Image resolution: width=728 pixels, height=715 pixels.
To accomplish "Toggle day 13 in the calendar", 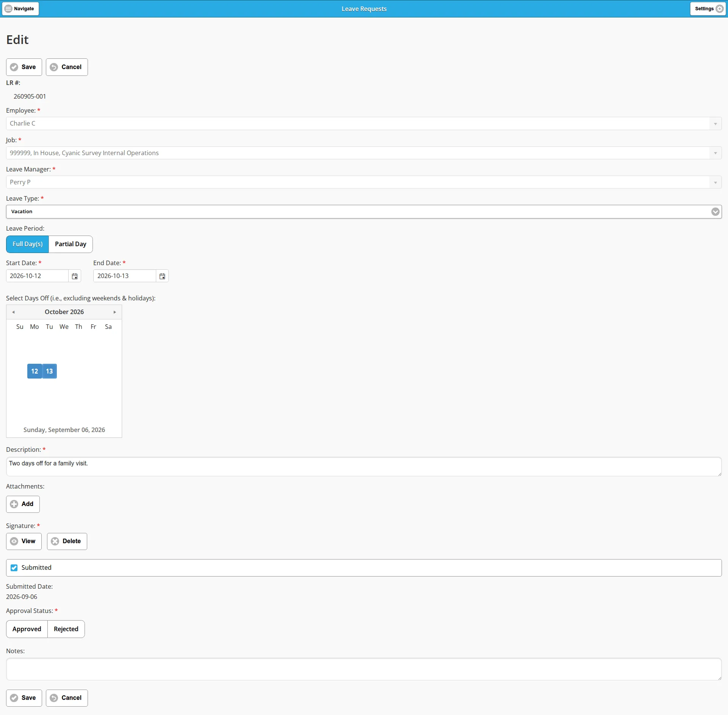I will 49,371.
